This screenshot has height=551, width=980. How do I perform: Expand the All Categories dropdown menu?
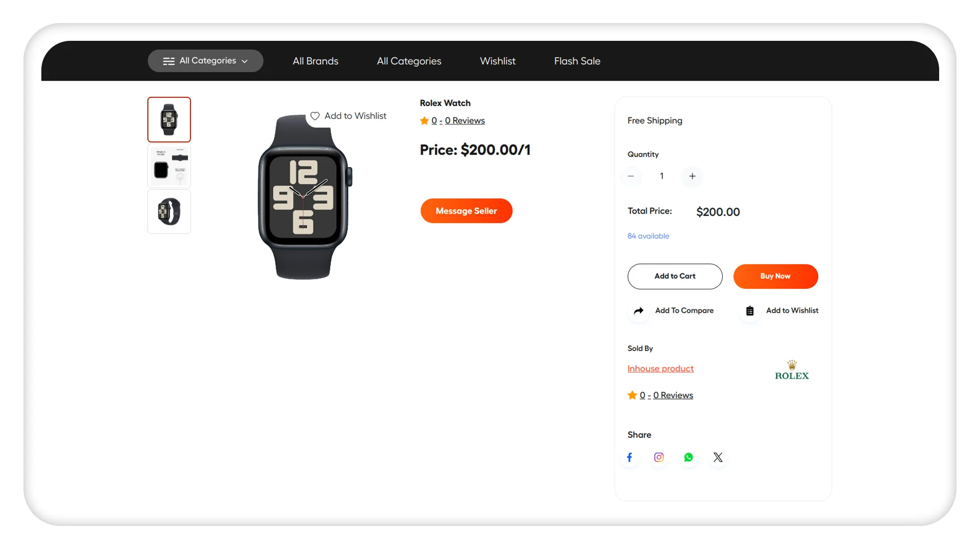coord(205,61)
